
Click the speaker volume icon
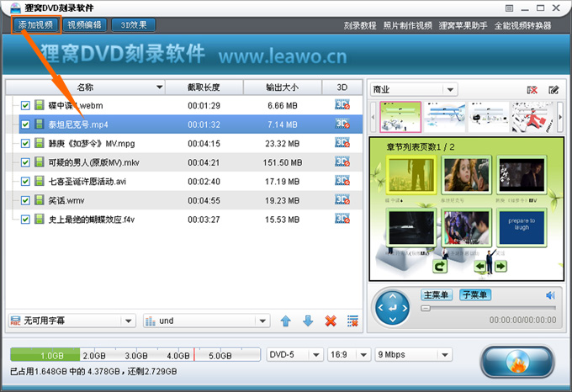(x=550, y=295)
